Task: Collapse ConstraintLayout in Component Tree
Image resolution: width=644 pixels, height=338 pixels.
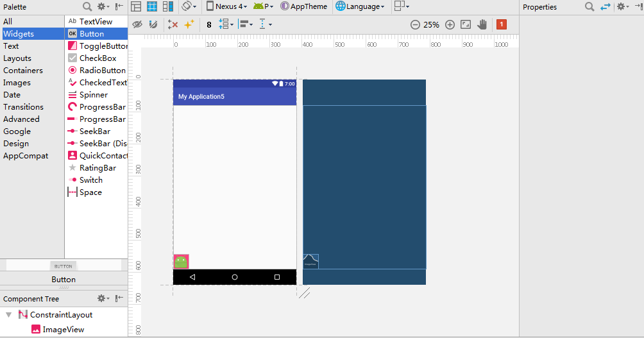Action: click(x=8, y=315)
